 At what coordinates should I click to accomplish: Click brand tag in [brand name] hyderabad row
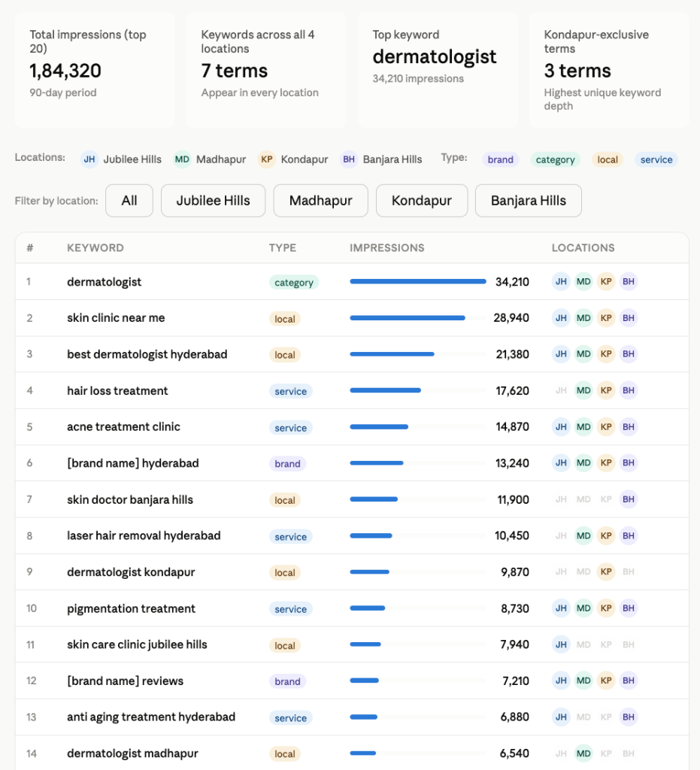pyautogui.click(x=287, y=463)
